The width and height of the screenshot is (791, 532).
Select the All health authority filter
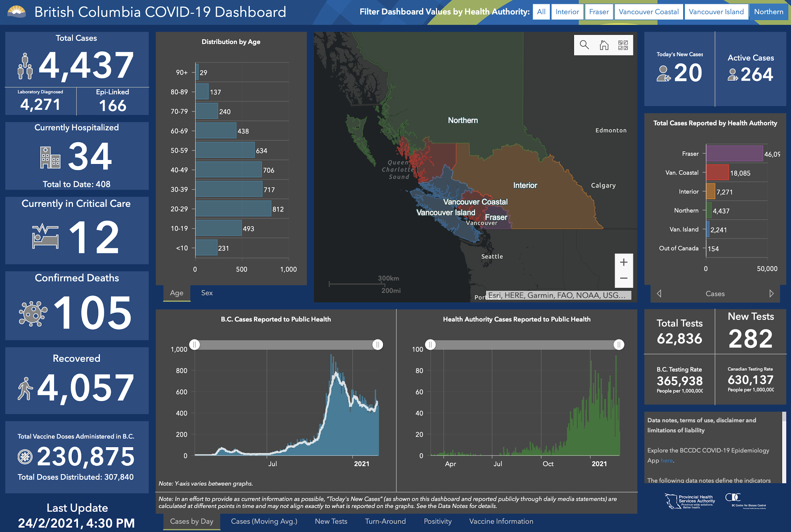pyautogui.click(x=541, y=12)
